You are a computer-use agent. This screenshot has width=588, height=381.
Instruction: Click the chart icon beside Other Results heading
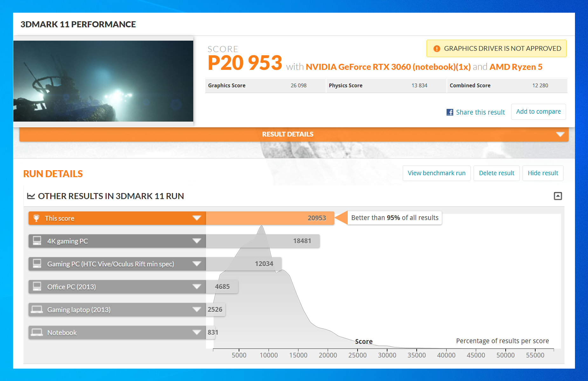pyautogui.click(x=31, y=196)
